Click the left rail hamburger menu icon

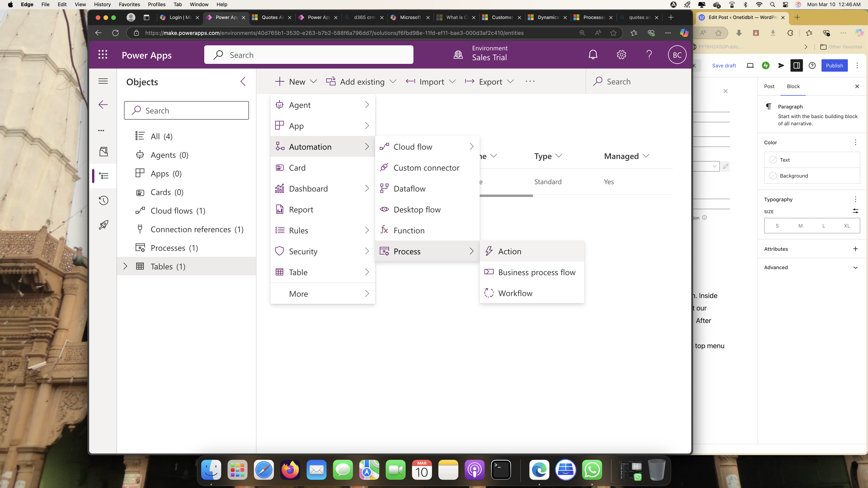tap(103, 81)
